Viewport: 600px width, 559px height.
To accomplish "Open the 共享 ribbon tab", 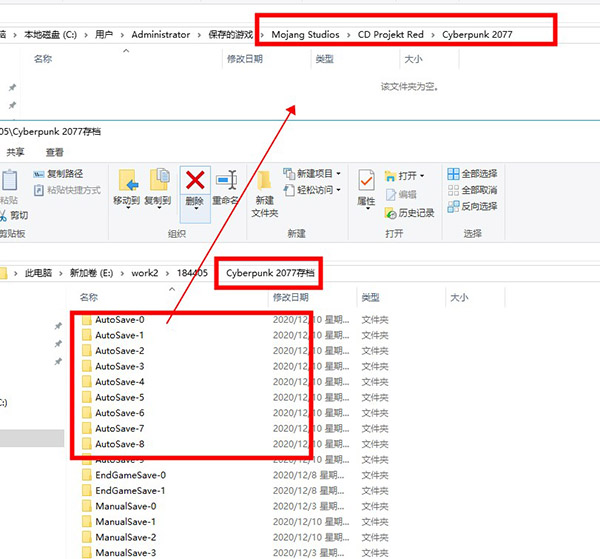I will (15, 152).
